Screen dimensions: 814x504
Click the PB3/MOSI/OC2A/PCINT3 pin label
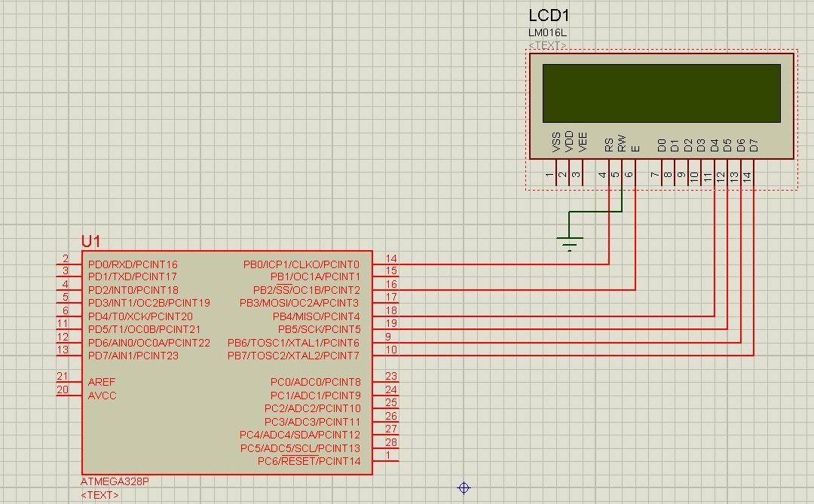(299, 303)
